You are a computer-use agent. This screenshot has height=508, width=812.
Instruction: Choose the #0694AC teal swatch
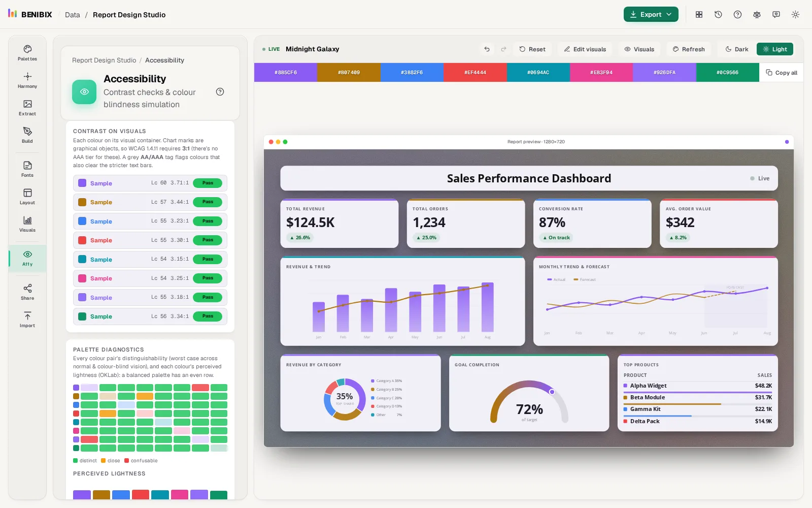pyautogui.click(x=538, y=73)
